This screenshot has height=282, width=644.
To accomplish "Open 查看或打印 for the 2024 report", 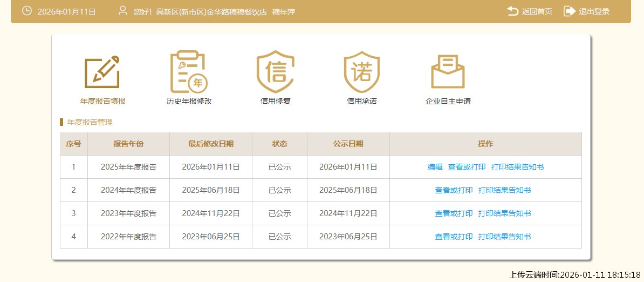I will [454, 190].
